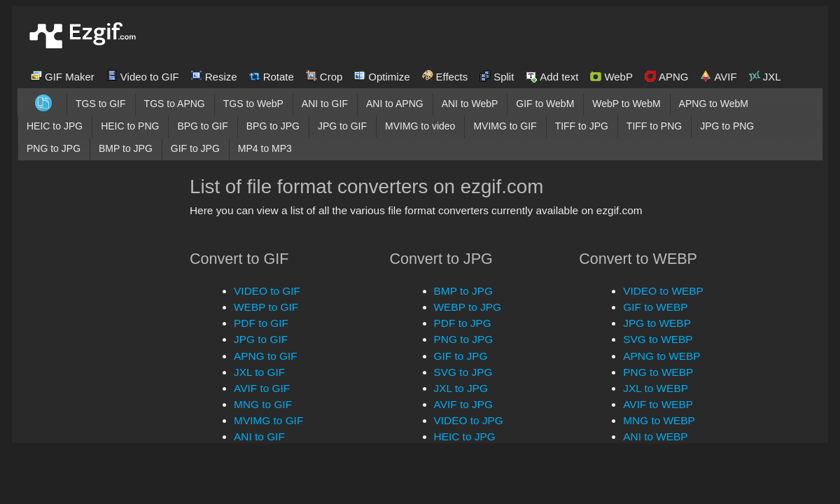This screenshot has width=840, height=504.
Task: Click the PDF to GIF link
Action: 260,323
